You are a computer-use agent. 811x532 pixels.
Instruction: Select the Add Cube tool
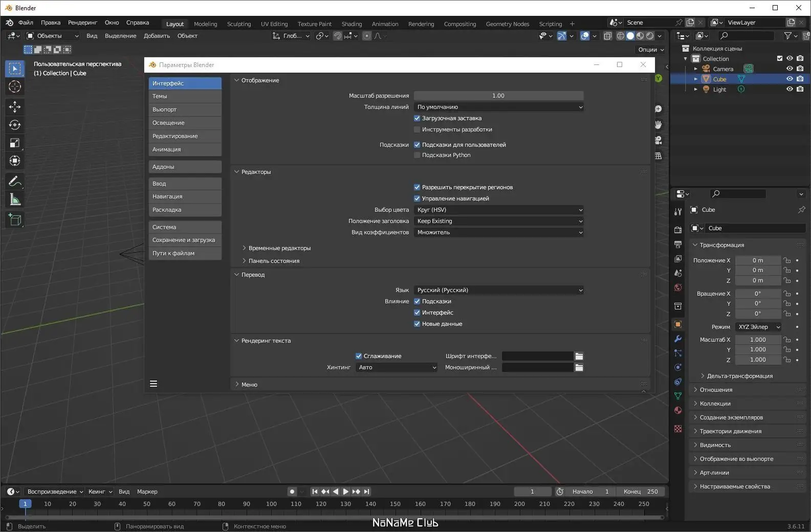15,219
